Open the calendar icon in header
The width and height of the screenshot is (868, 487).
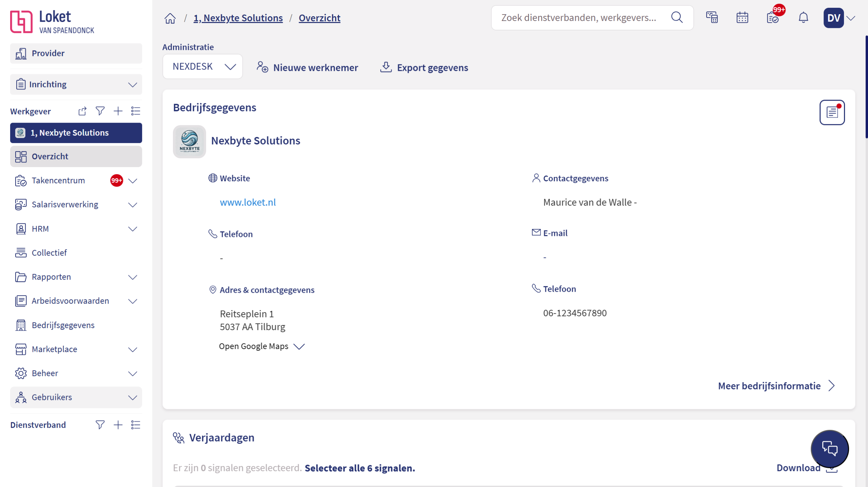[x=742, y=18]
